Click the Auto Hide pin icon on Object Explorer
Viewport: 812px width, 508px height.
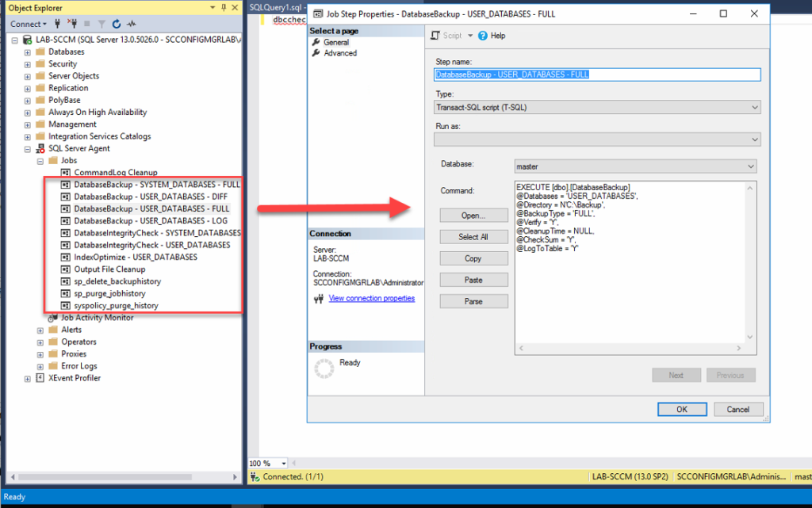(x=224, y=8)
